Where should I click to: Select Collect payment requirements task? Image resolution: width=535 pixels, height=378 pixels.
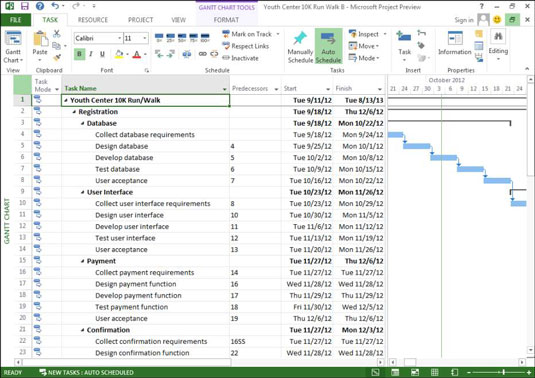145,273
